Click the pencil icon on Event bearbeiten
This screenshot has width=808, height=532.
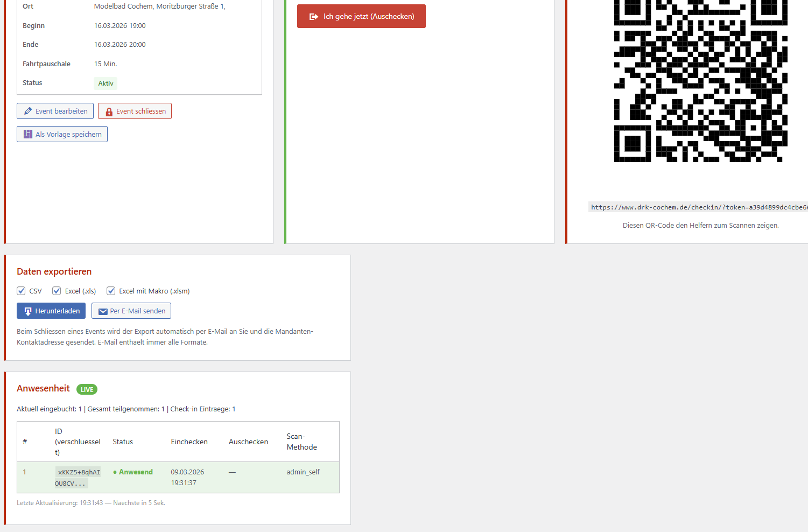click(x=28, y=111)
